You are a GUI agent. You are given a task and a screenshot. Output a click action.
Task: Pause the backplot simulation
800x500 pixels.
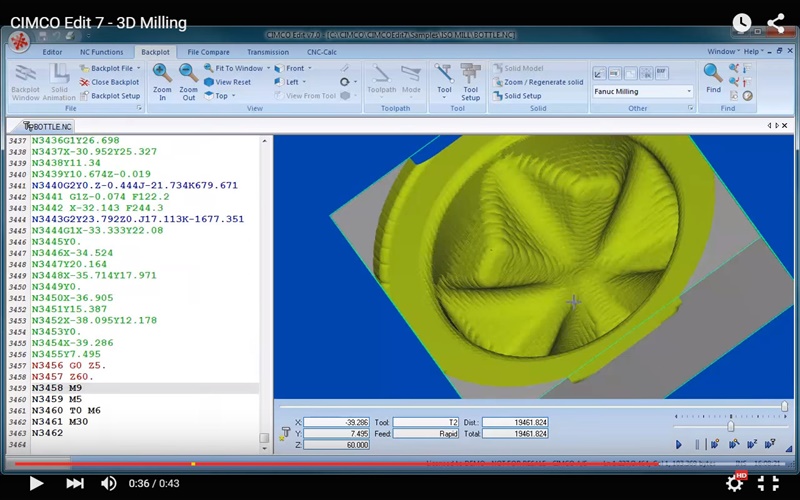(697, 445)
